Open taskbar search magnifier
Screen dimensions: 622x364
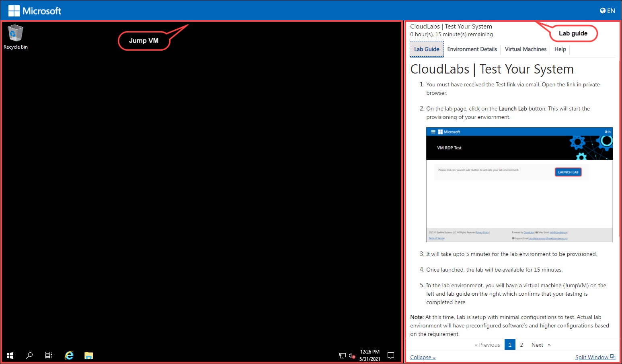pos(29,356)
